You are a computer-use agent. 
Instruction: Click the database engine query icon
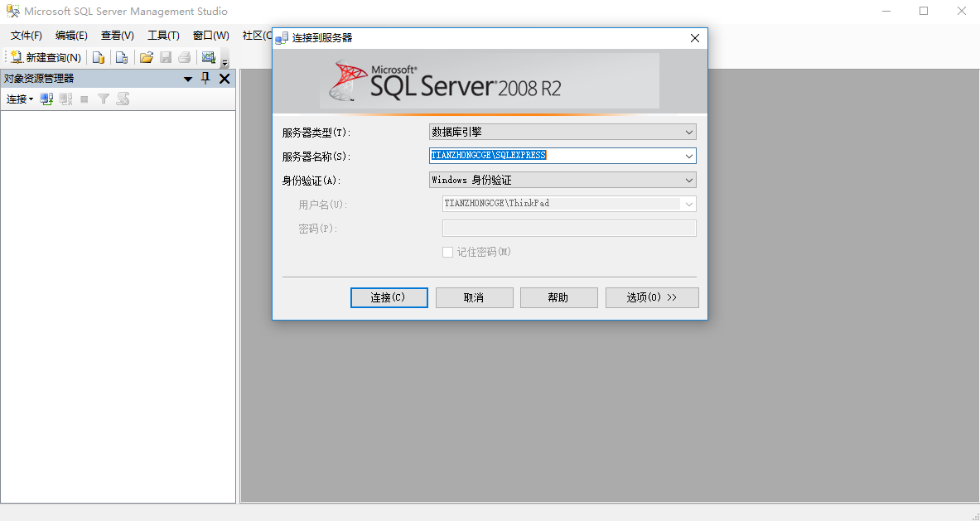click(98, 57)
